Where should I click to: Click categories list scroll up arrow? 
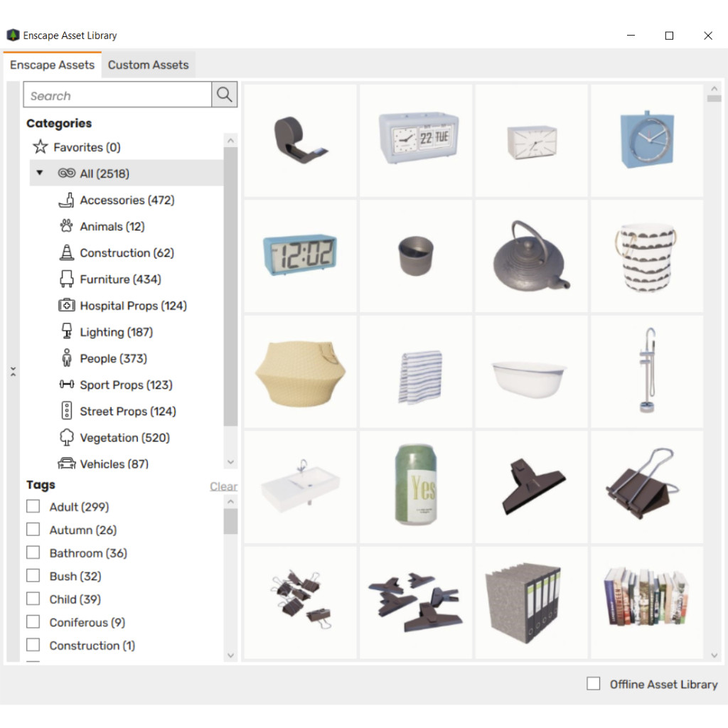[231, 140]
